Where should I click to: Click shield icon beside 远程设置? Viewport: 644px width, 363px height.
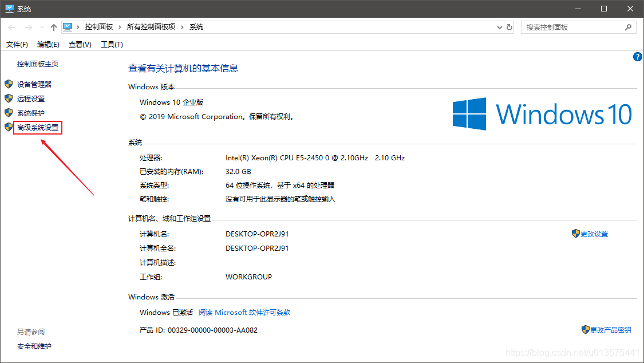[9, 98]
